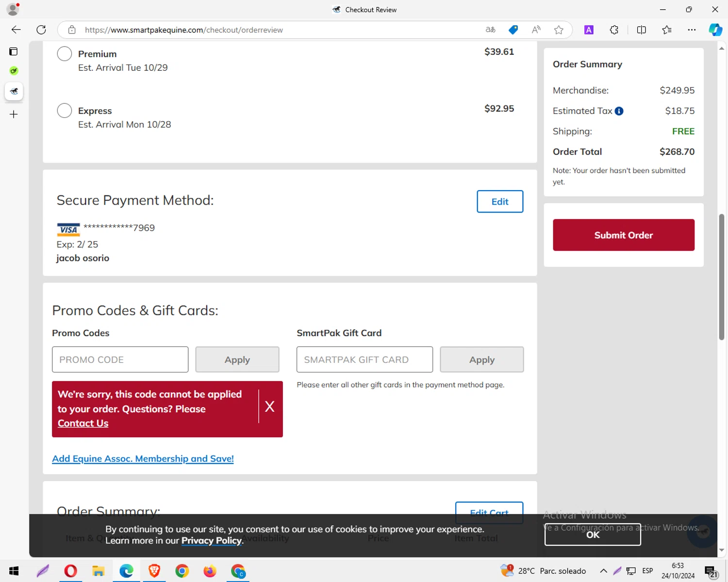Screen dimensions: 728x582
Task: Open the tab actions menu
Action: coord(14,51)
